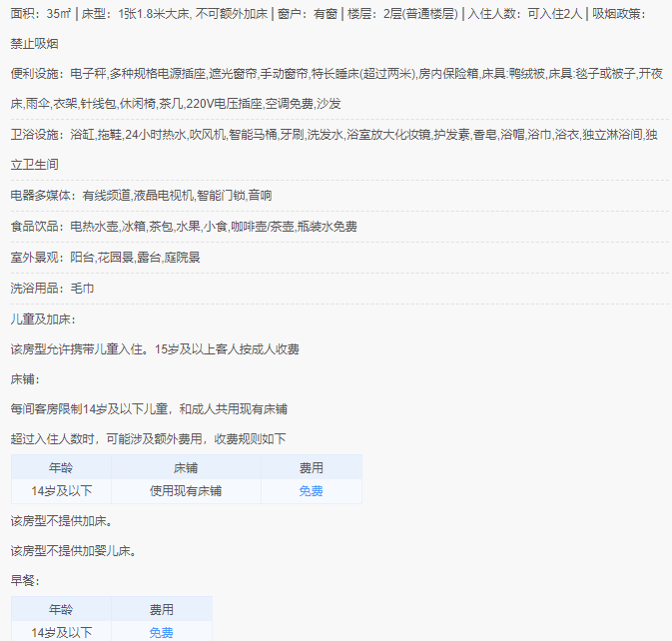Screen dimensions: 672x641
Task: Click the blue 免费 in the breakfast table
Action: point(161,632)
